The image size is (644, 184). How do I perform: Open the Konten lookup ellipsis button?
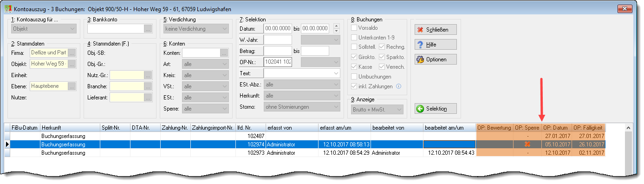tap(224, 53)
